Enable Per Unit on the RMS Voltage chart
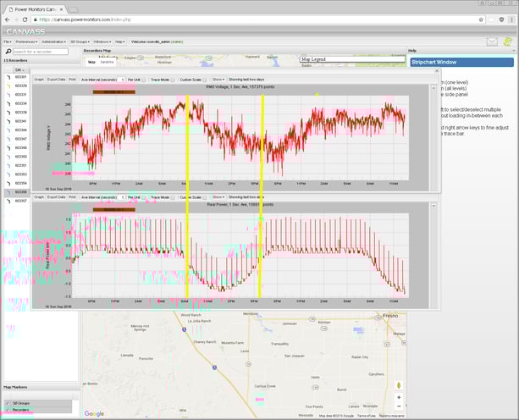Screen dimensions: 519x420 (144, 80)
